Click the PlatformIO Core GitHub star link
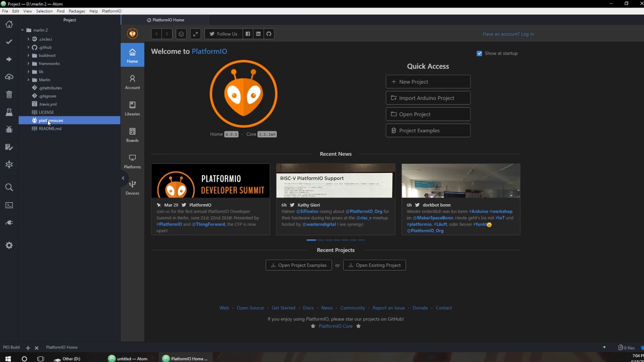 [336, 326]
